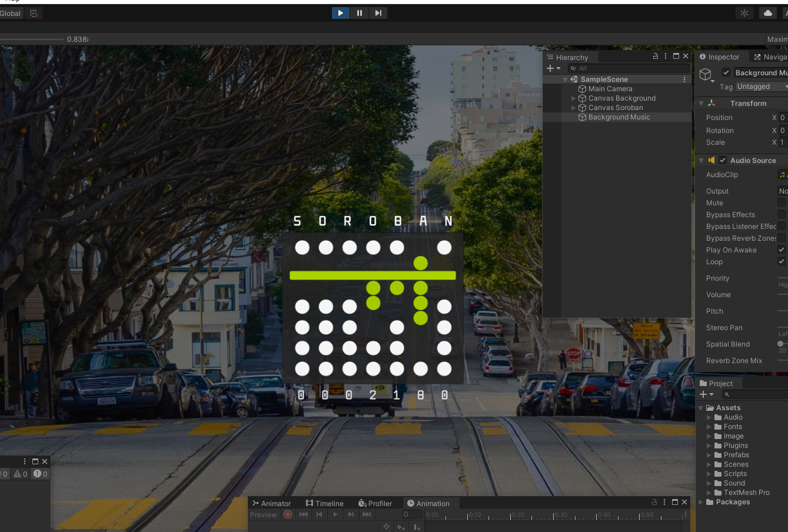The width and height of the screenshot is (788, 532).
Task: Click the Play mode button
Action: (x=340, y=13)
